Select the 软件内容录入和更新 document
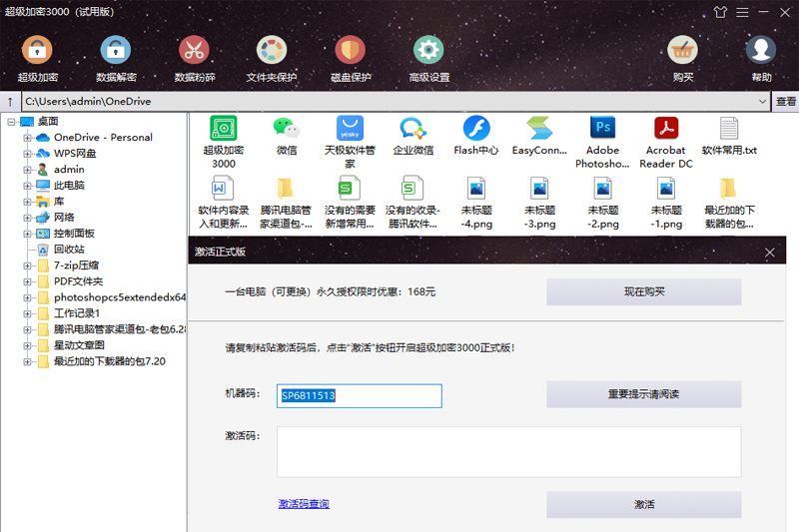 223,189
